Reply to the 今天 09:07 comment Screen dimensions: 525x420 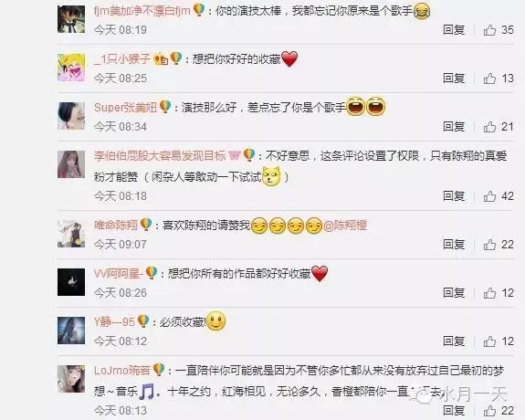click(454, 245)
